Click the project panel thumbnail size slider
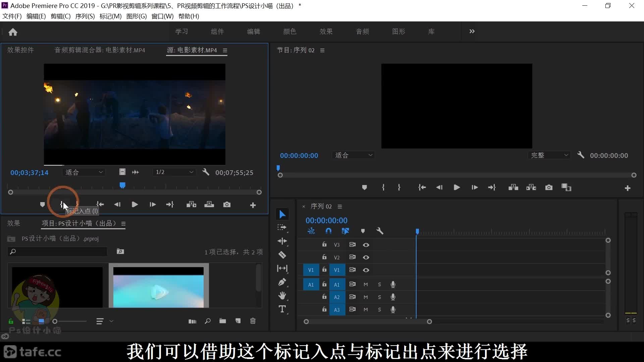The height and width of the screenshot is (362, 644). click(x=69, y=321)
